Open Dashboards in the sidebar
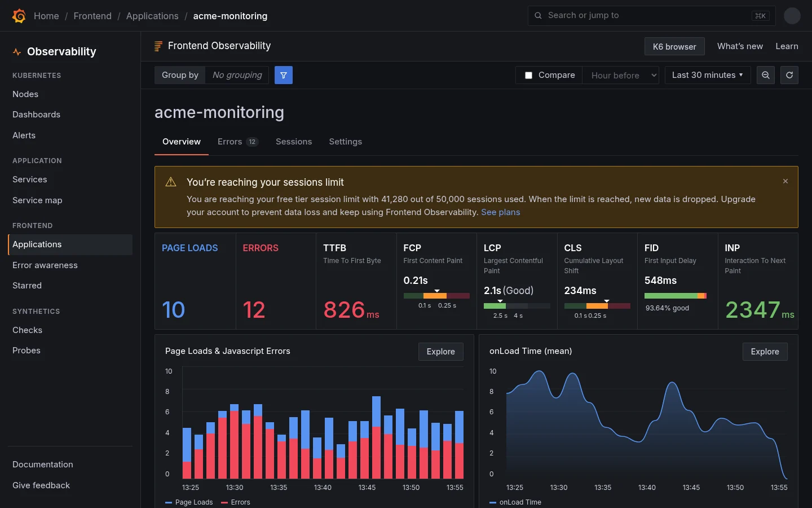This screenshot has height=508, width=812. [x=70, y=115]
